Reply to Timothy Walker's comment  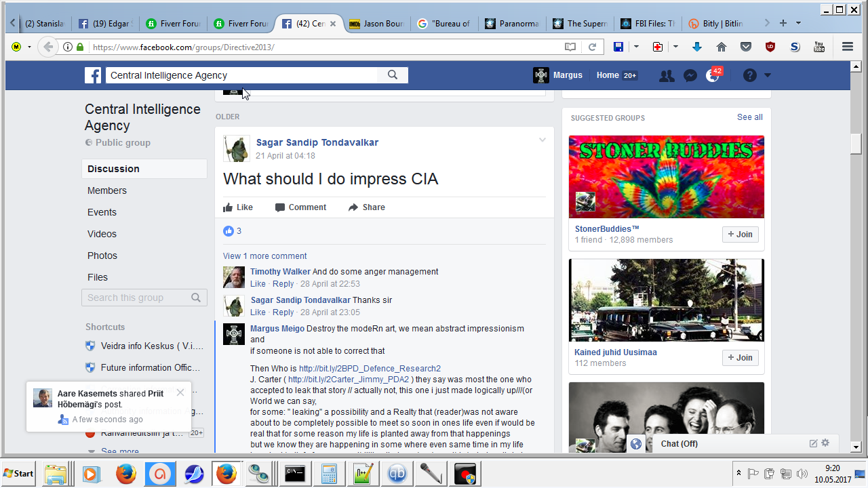click(x=283, y=284)
